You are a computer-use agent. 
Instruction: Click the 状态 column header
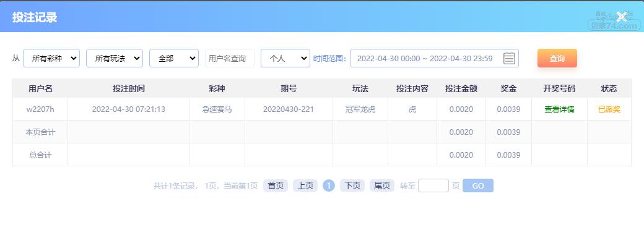pyautogui.click(x=609, y=88)
